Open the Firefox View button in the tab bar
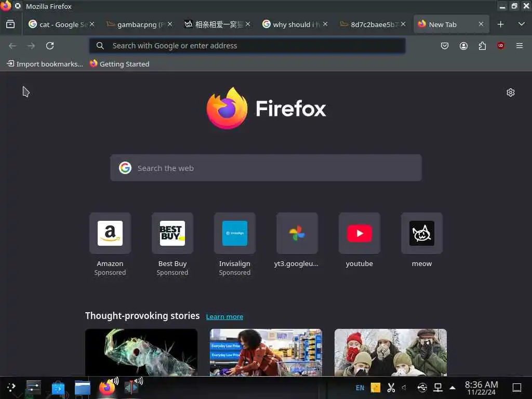 pyautogui.click(x=10, y=24)
